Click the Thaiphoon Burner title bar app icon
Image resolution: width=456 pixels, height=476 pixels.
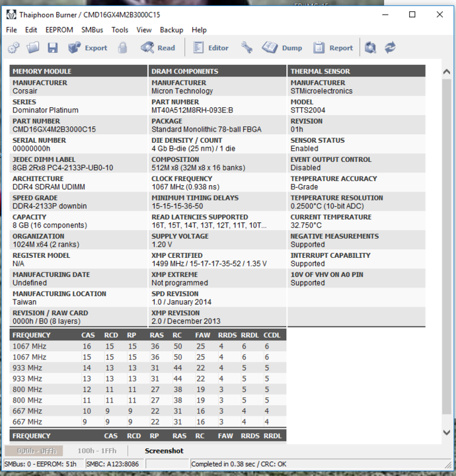[x=11, y=15]
